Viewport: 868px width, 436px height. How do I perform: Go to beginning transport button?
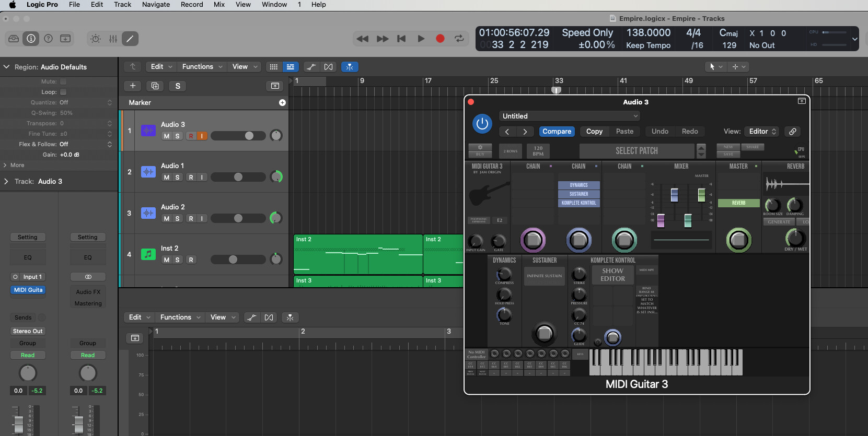[x=401, y=39]
